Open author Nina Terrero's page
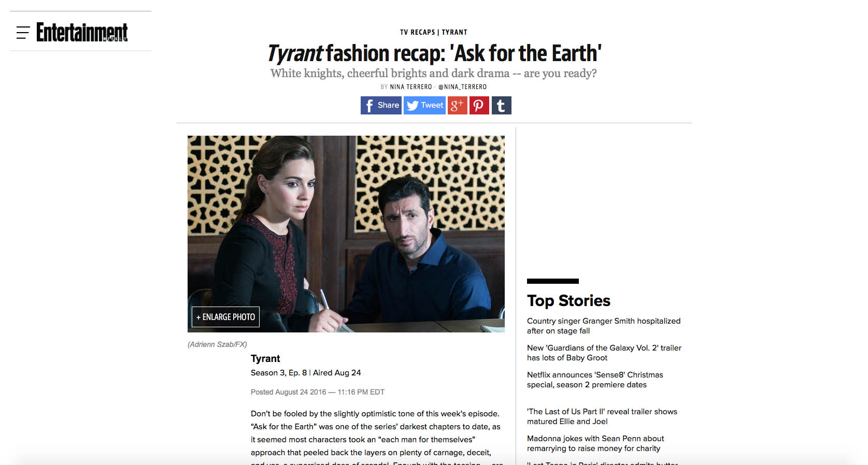The width and height of the screenshot is (868, 465). (411, 87)
